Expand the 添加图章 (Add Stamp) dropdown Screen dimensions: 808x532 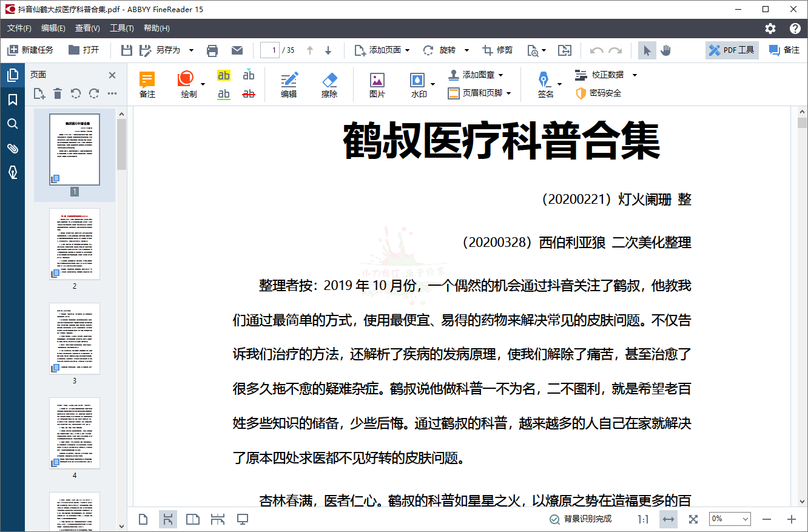pos(500,75)
